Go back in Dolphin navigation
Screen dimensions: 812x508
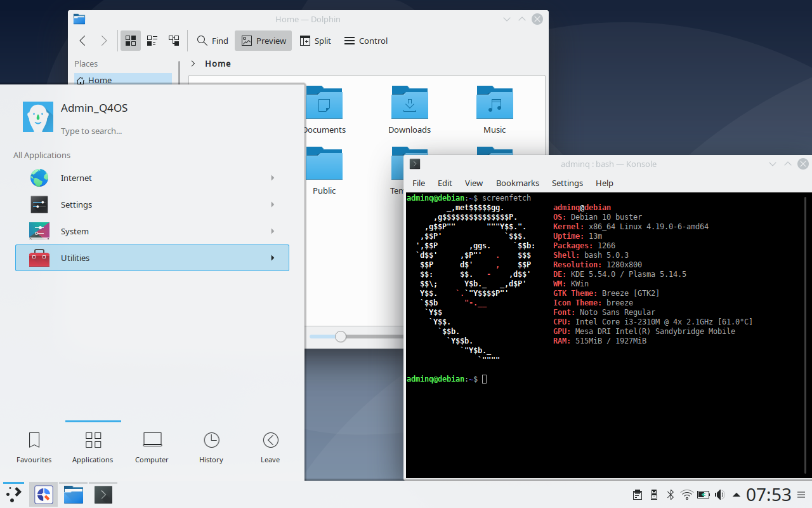[82, 41]
